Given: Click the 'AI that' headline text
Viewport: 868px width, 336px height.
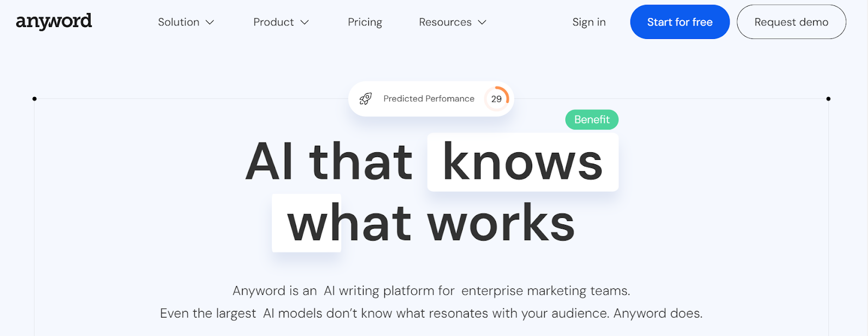Looking at the screenshot, I should coord(329,162).
